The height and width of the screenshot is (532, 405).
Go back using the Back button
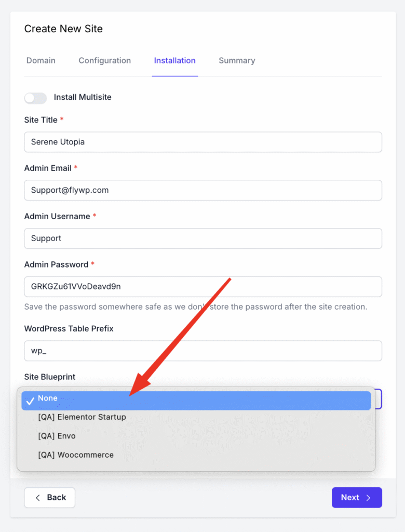(x=49, y=497)
